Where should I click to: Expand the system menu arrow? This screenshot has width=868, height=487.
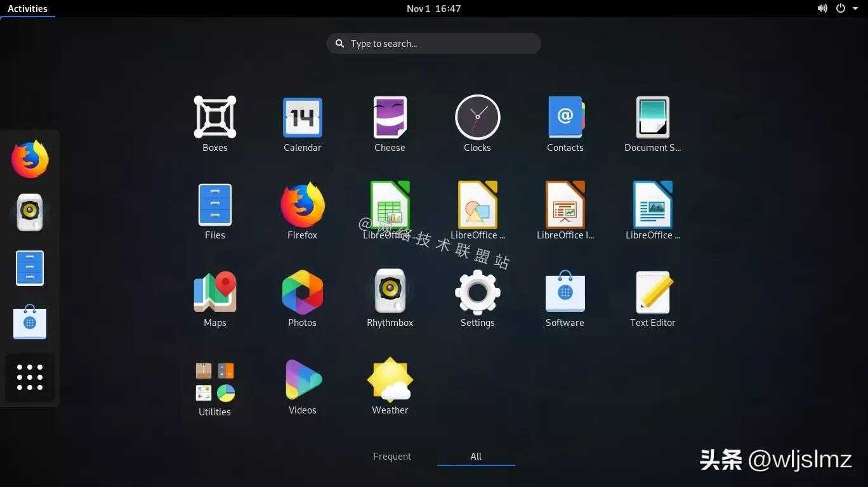(855, 9)
